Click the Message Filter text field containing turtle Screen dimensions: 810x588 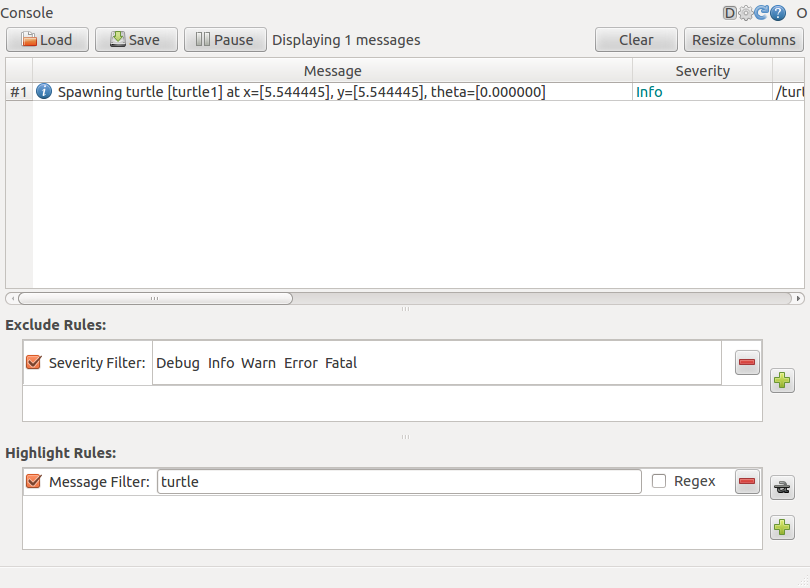[x=399, y=482]
